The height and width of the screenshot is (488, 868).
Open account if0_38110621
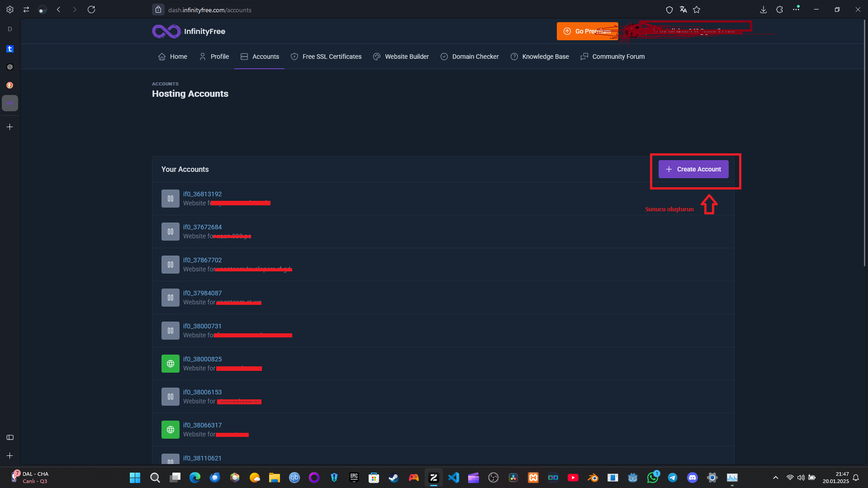tap(202, 458)
